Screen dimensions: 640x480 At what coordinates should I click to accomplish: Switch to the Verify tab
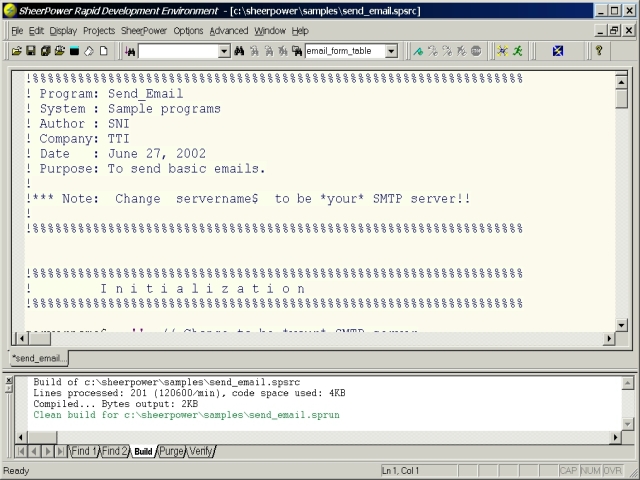(x=201, y=451)
